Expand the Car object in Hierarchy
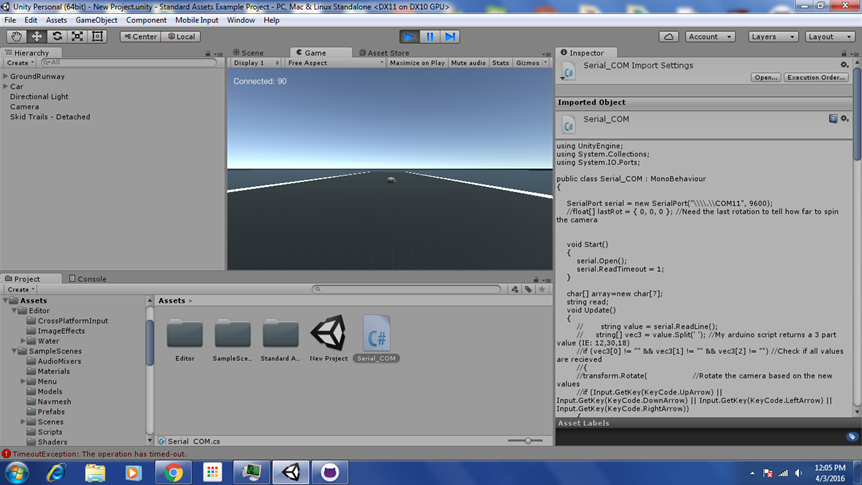Screen dimensions: 862x485 pyautogui.click(x=5, y=86)
